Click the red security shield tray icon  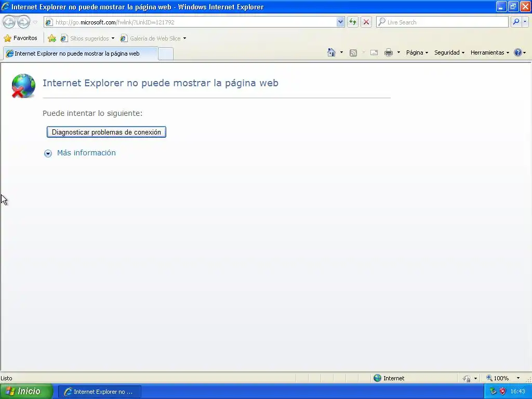tap(503, 392)
